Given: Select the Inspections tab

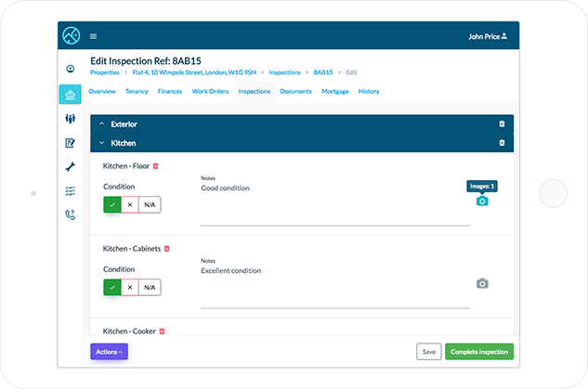Looking at the screenshot, I should (255, 91).
